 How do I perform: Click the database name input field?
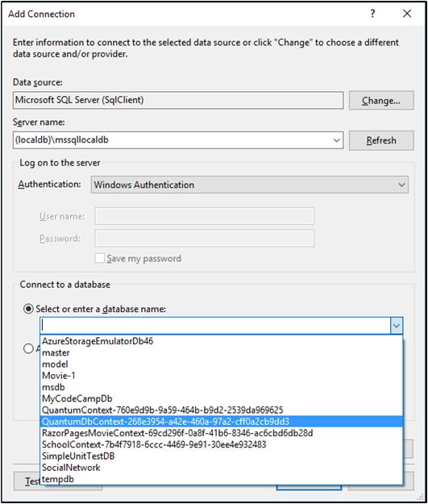click(x=215, y=326)
